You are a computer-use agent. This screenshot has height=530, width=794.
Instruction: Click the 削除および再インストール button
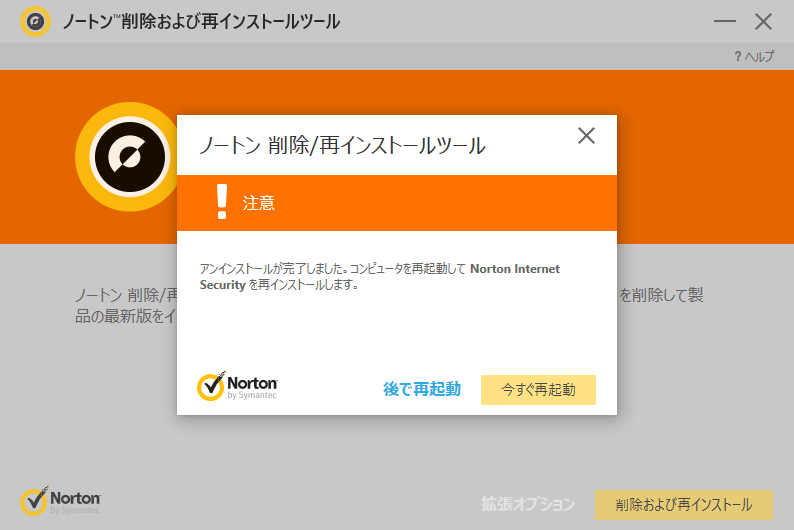(684, 505)
